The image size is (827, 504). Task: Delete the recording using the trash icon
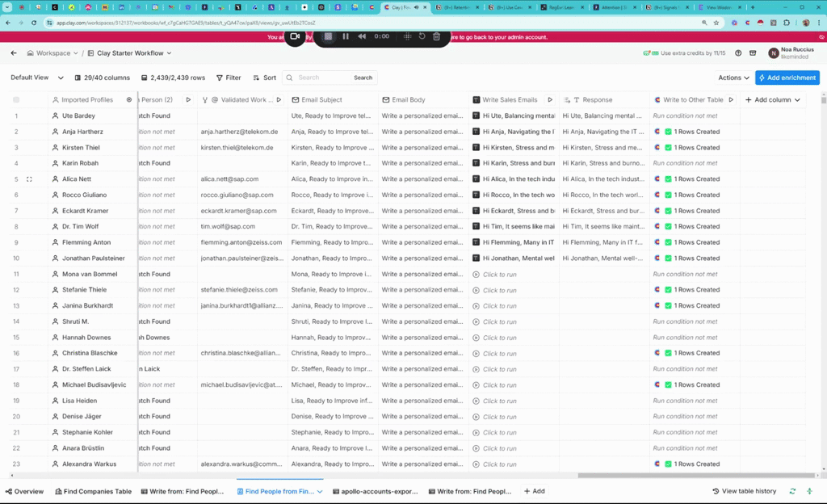pos(436,36)
